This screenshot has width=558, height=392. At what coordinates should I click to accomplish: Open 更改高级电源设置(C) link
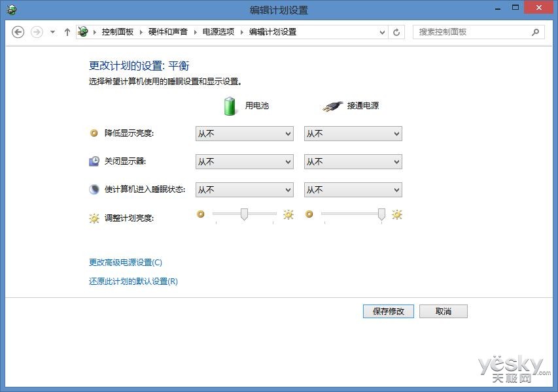point(125,262)
